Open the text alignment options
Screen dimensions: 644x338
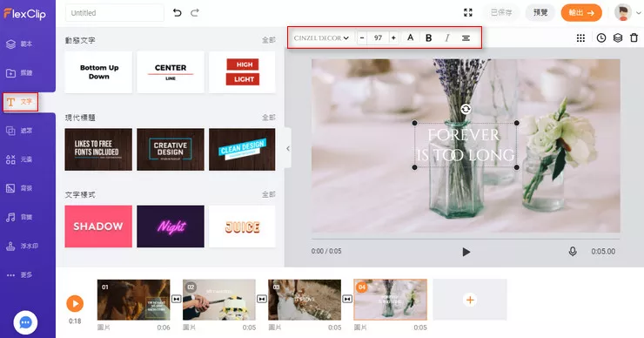click(x=466, y=37)
